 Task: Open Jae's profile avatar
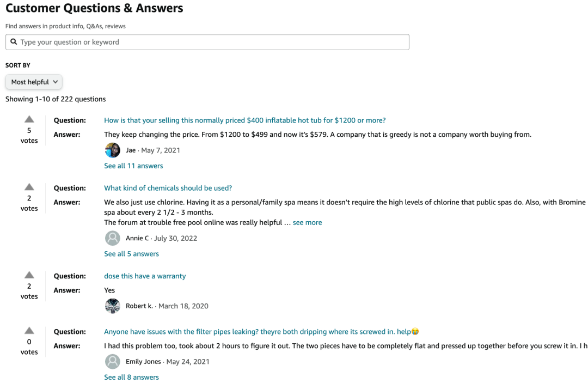pos(113,150)
